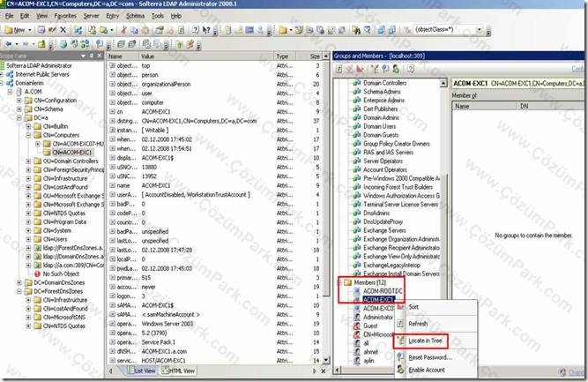Expand the CN=Builtin node
This screenshot has height=382, width=588.
click(x=28, y=127)
